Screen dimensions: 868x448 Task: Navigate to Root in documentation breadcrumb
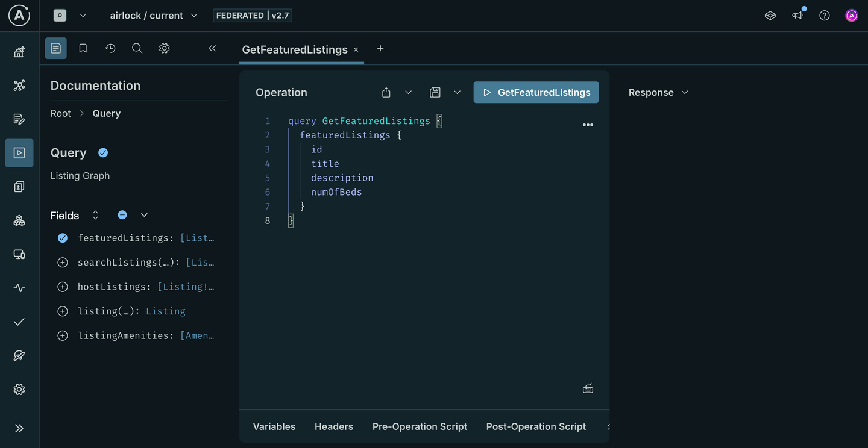[x=60, y=113]
